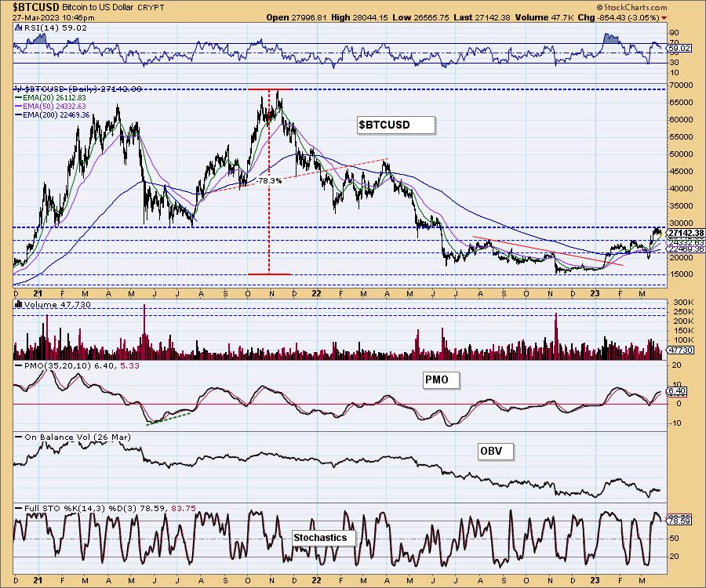Select the Volume 47.7K header value
The width and height of the screenshot is (706, 588).
point(544,17)
